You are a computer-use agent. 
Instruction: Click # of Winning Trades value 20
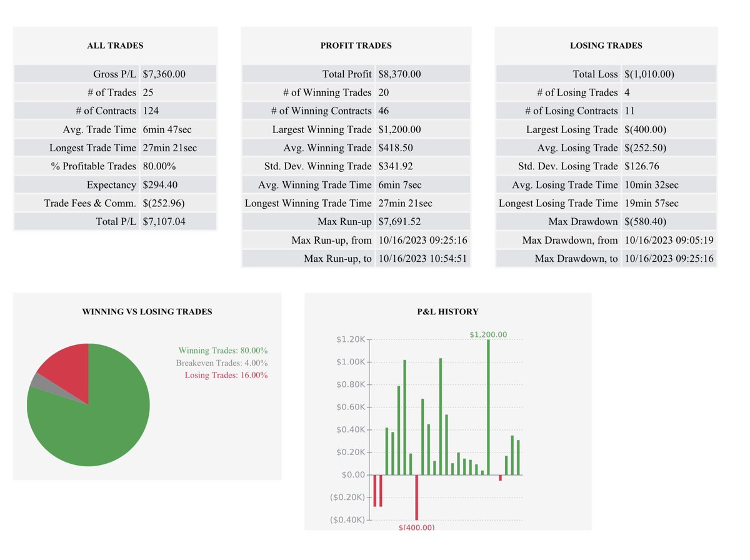(384, 92)
